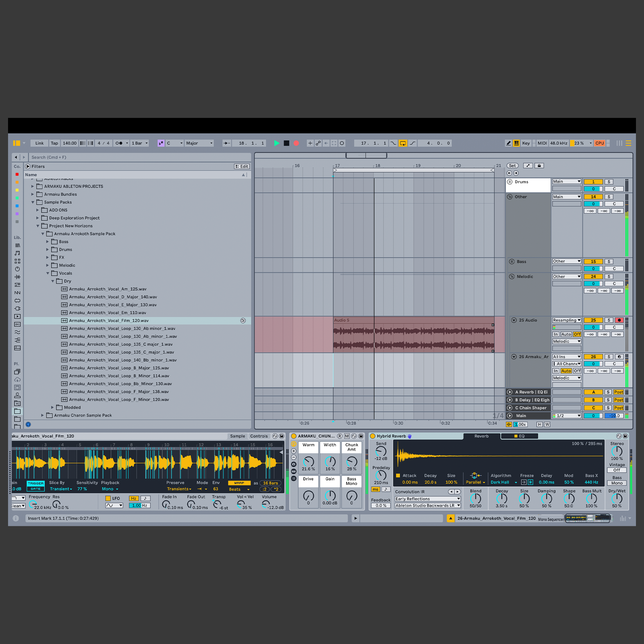This screenshot has width=644, height=644.
Task: Enable Draw Mode pencil icon
Action: [508, 143]
